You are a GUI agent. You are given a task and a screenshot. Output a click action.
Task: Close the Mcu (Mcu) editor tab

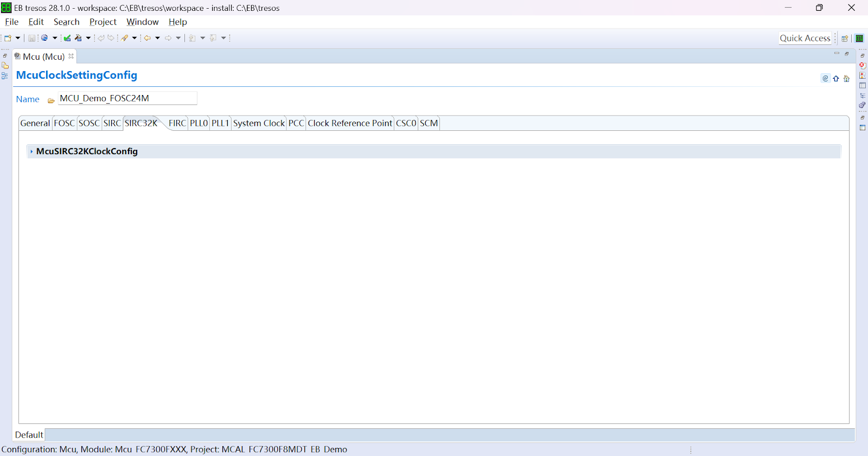pos(71,56)
